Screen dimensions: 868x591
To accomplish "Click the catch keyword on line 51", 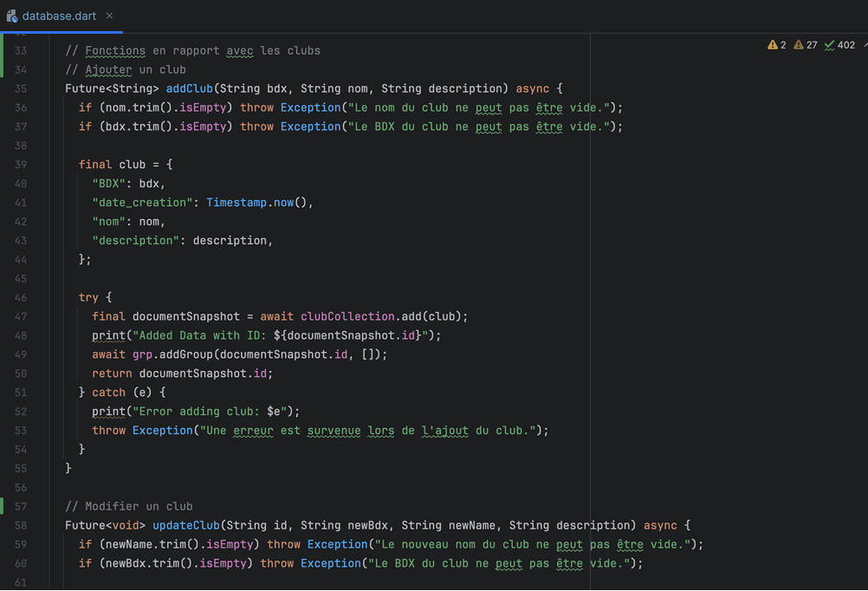I will point(108,393).
